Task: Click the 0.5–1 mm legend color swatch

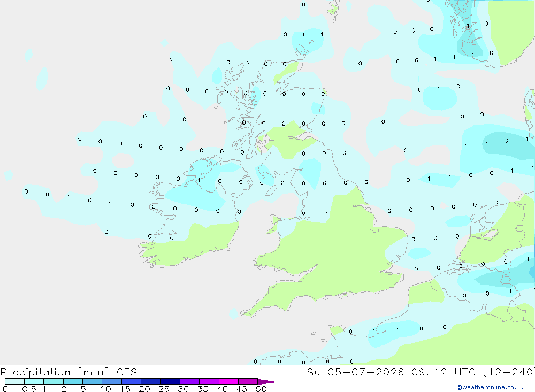Action: pyautogui.click(x=34, y=381)
